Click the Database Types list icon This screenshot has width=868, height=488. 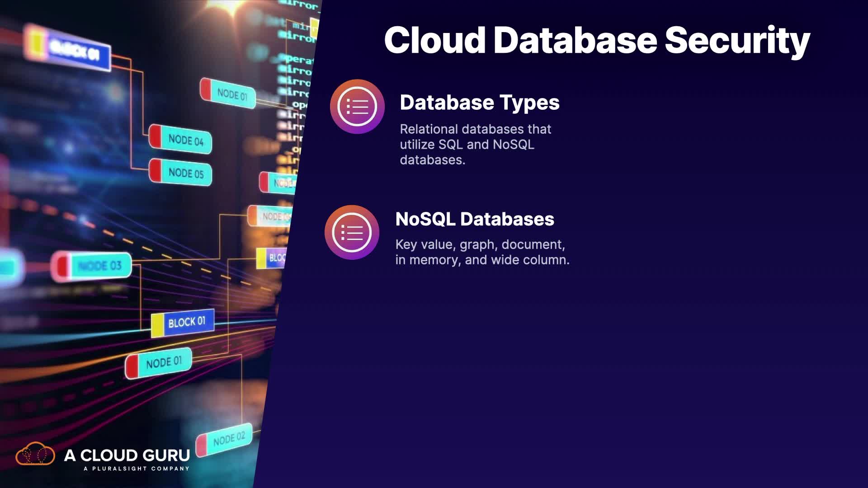[357, 107]
